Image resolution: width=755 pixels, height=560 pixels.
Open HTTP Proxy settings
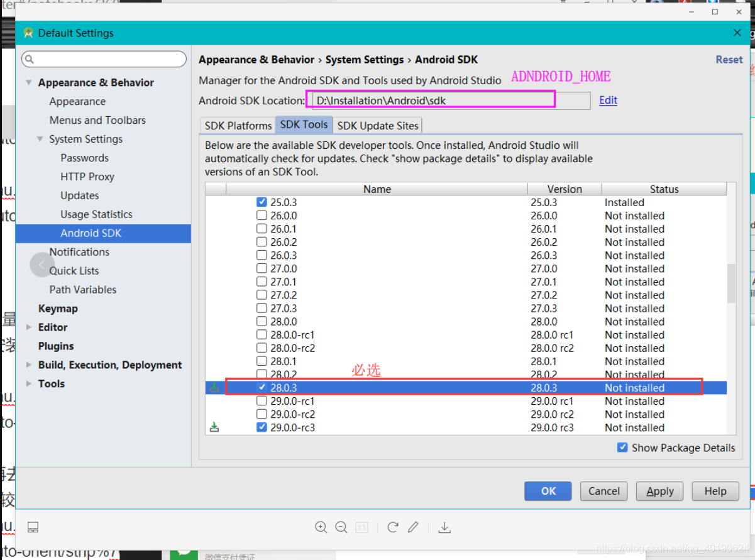87,177
